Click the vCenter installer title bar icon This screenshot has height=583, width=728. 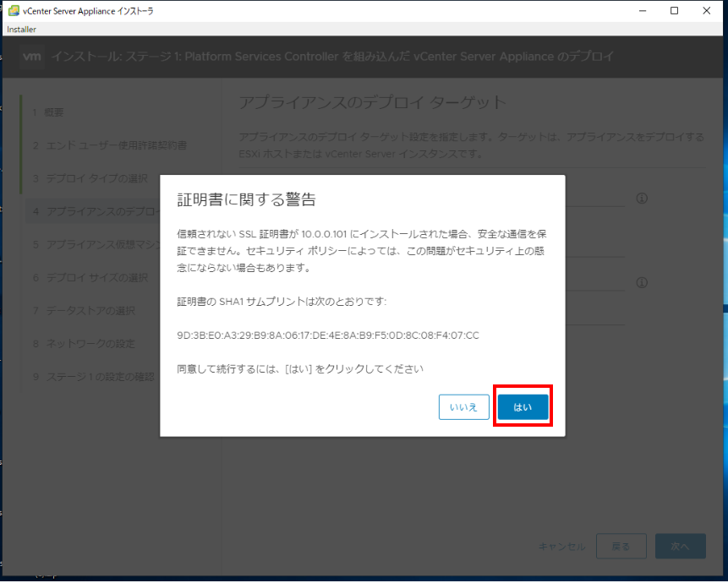click(14, 11)
